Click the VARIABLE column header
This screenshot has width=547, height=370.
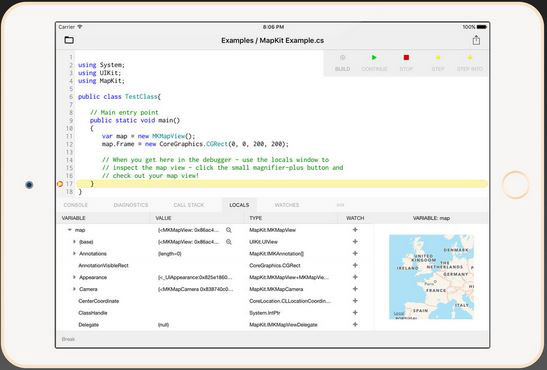(74, 218)
